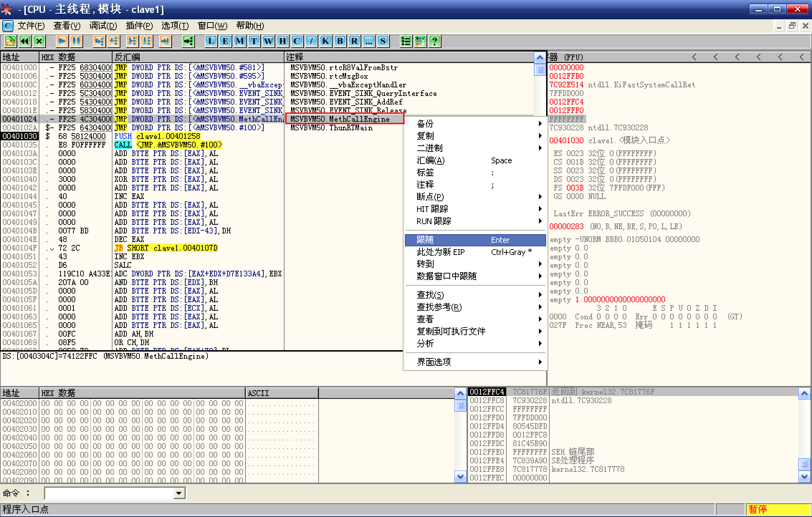Click the green help question mark icon
812x517 pixels.
pos(435,41)
